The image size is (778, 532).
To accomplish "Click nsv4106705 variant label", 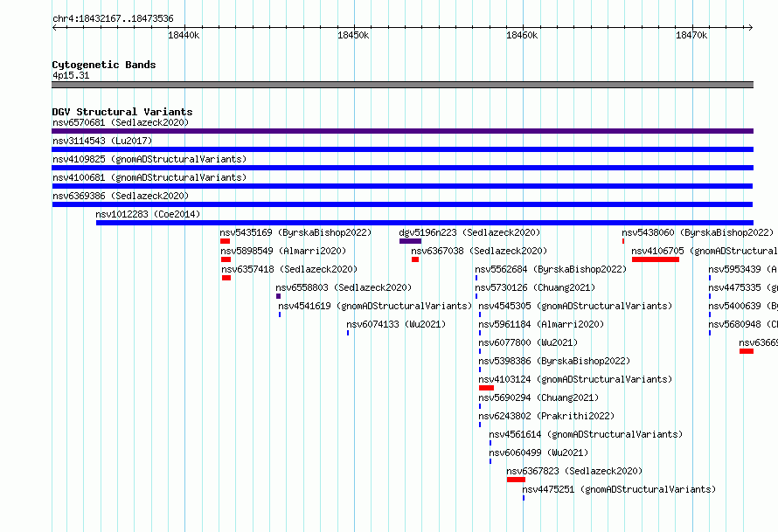I will point(704,251).
